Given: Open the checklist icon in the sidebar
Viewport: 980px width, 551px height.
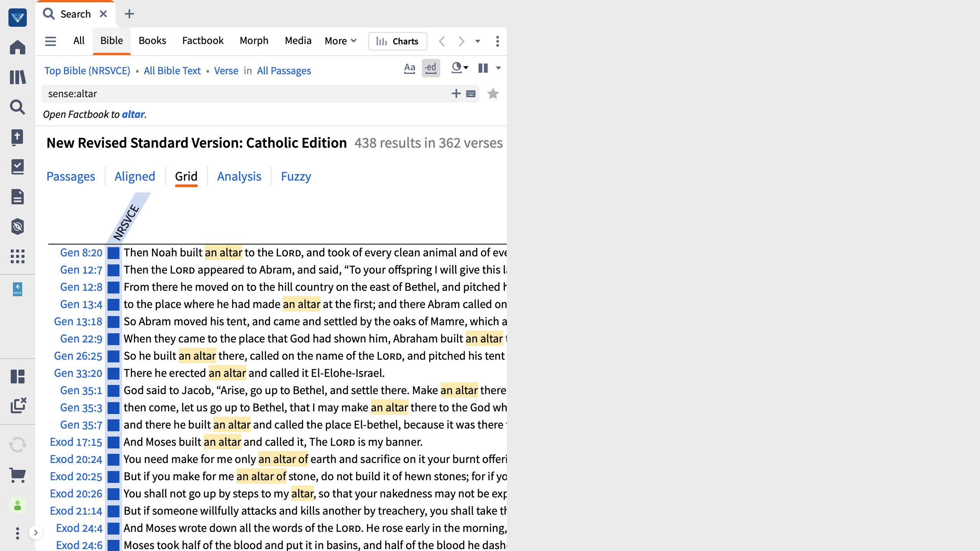Looking at the screenshot, I should pos(18,167).
